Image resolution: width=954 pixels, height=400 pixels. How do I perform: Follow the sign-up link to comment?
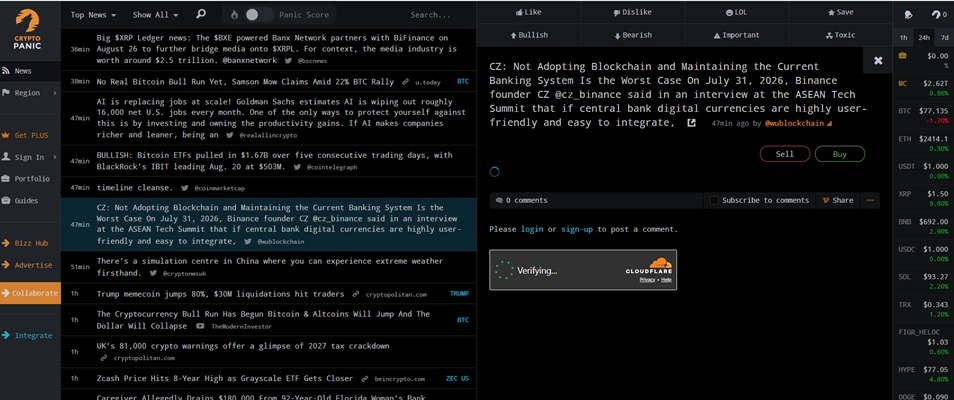(x=577, y=230)
